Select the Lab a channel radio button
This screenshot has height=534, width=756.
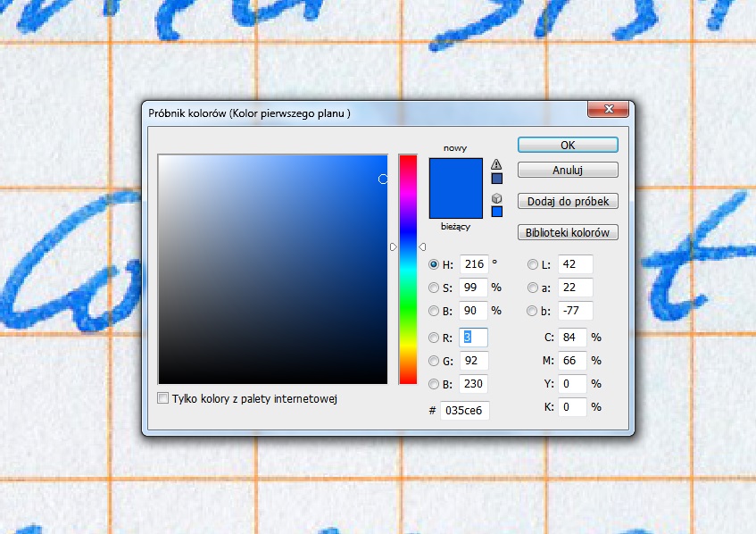(x=533, y=288)
